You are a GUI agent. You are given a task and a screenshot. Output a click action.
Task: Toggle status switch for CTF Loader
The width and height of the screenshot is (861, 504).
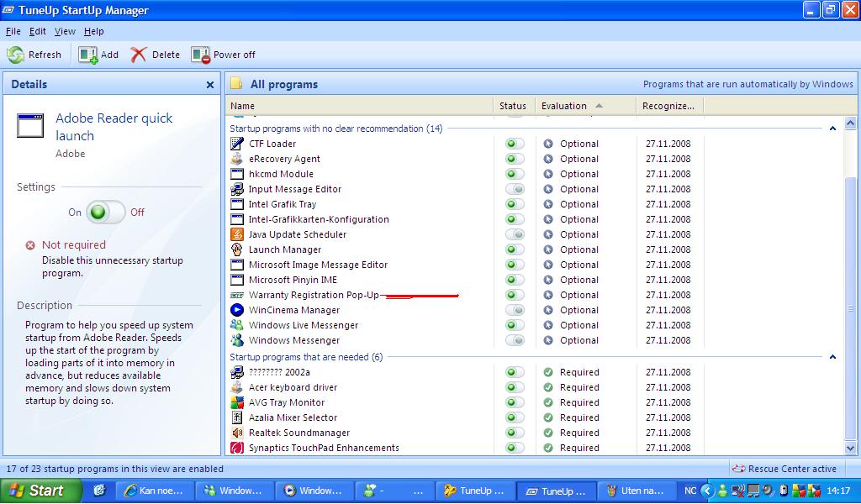(515, 144)
